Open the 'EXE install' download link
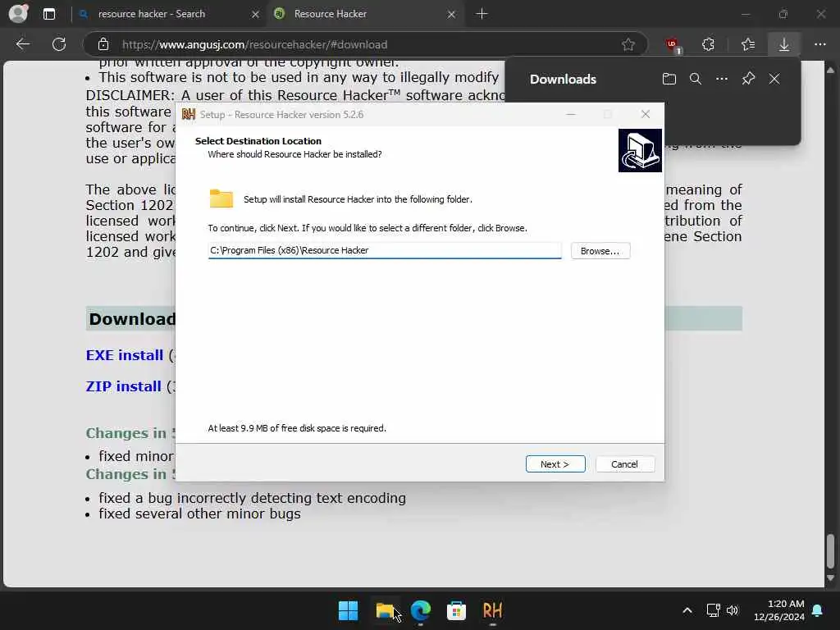This screenshot has width=840, height=630. click(125, 355)
